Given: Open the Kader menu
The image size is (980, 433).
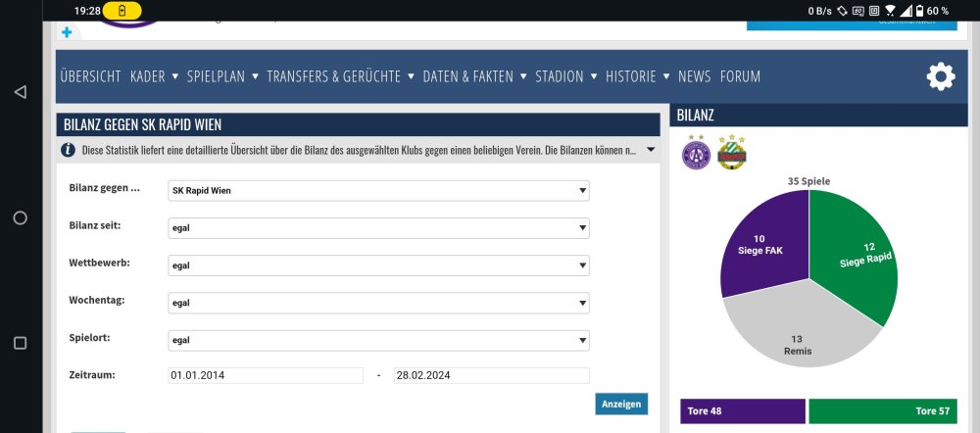Looking at the screenshot, I should 148,76.
